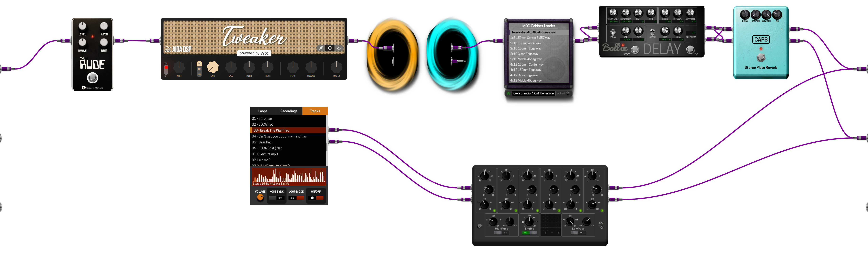Click the MASTER knob on Tweaker amp
The height and width of the screenshot is (276, 868).
coord(336,67)
